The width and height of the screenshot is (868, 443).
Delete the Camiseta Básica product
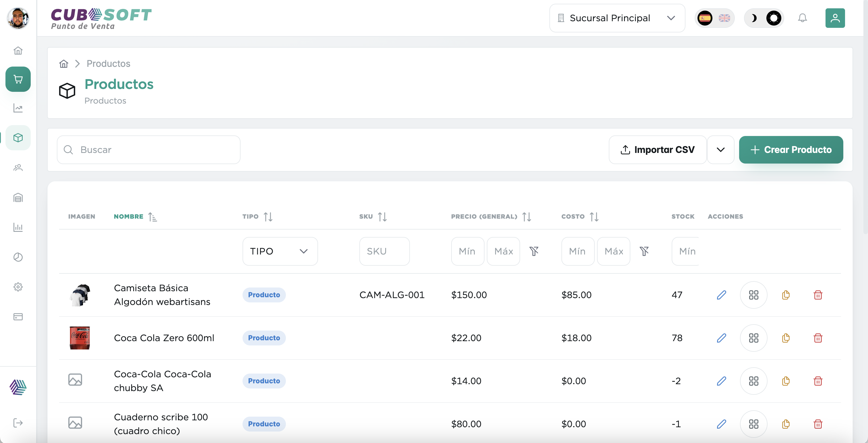[x=818, y=295]
